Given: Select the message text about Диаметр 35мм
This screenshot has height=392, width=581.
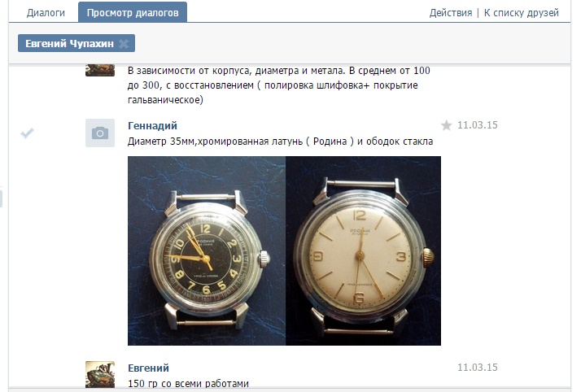Looking at the screenshot, I should [280, 142].
